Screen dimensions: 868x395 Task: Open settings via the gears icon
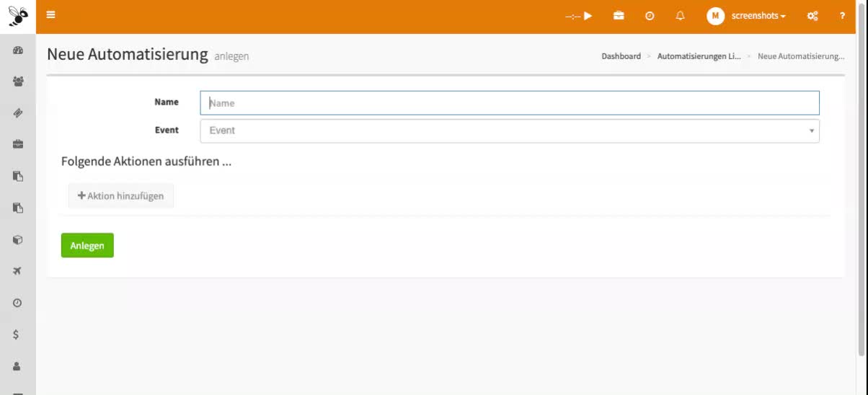click(x=812, y=16)
